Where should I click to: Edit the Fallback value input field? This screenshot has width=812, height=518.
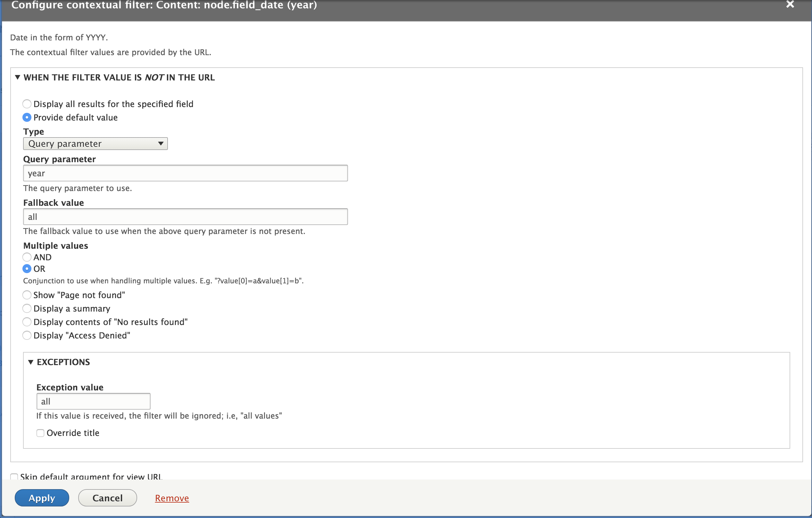click(x=185, y=216)
